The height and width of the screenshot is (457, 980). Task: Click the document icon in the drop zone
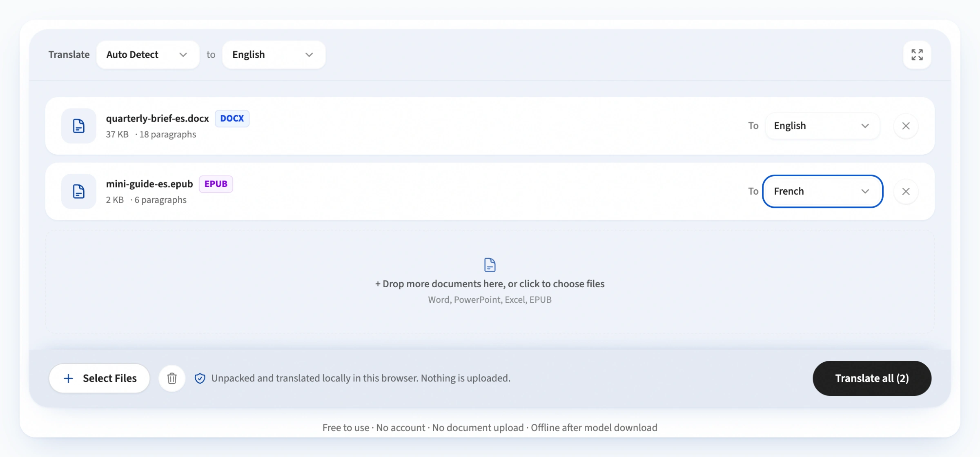490,265
